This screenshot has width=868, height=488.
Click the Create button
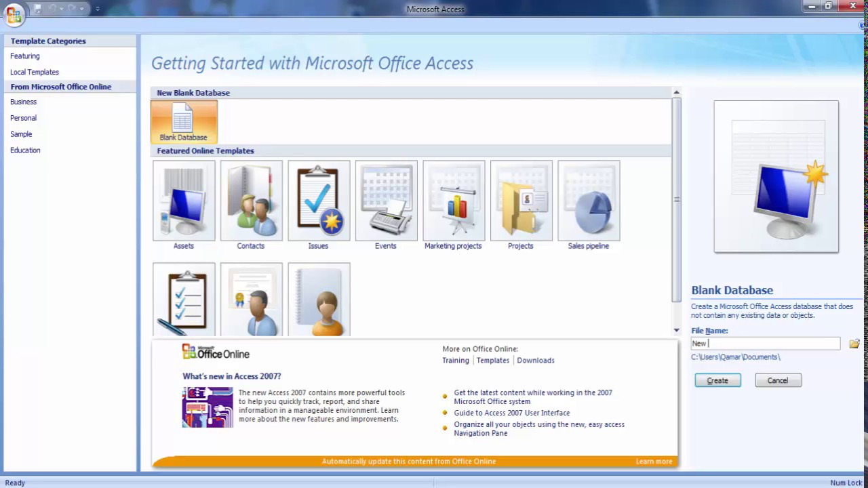tap(717, 380)
